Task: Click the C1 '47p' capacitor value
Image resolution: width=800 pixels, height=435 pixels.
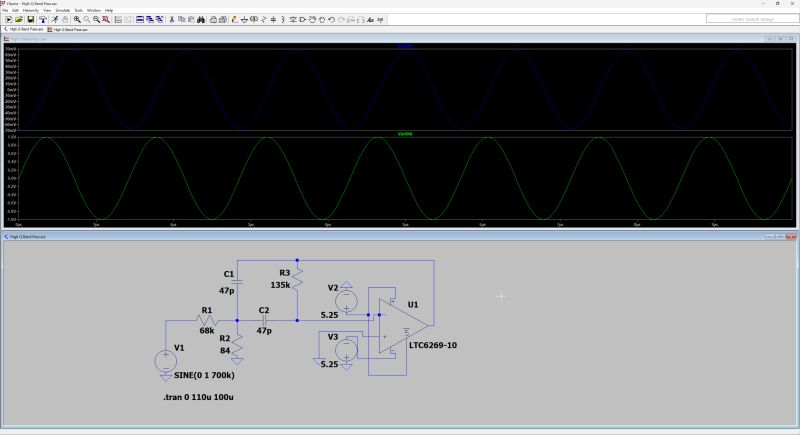Action: (x=227, y=291)
